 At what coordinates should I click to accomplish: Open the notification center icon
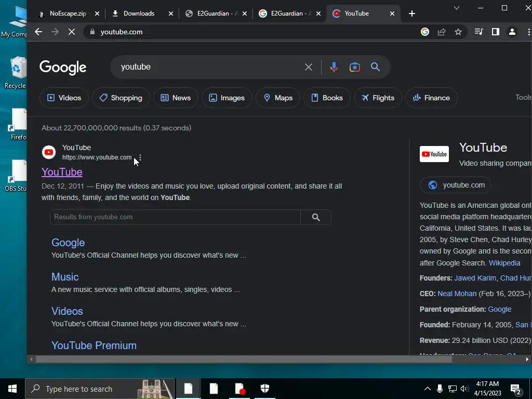tap(516, 389)
